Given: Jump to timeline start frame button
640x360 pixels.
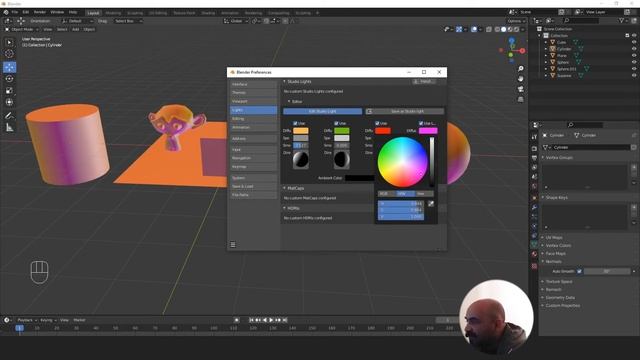Looking at the screenshot, I should (251, 320).
